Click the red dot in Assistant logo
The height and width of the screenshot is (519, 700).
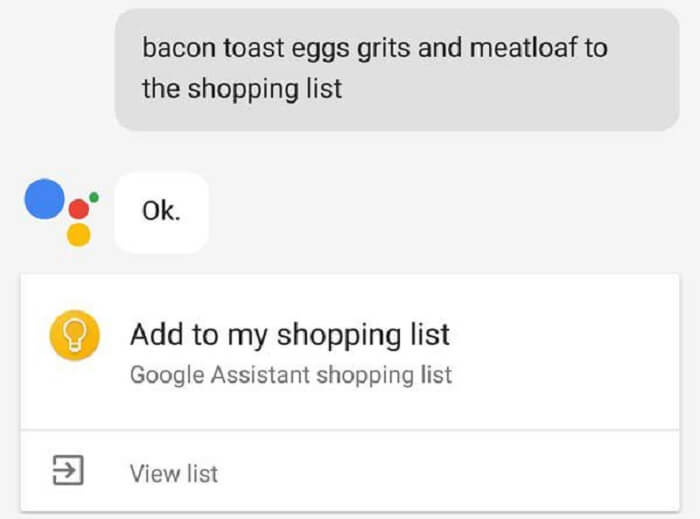coord(79,209)
